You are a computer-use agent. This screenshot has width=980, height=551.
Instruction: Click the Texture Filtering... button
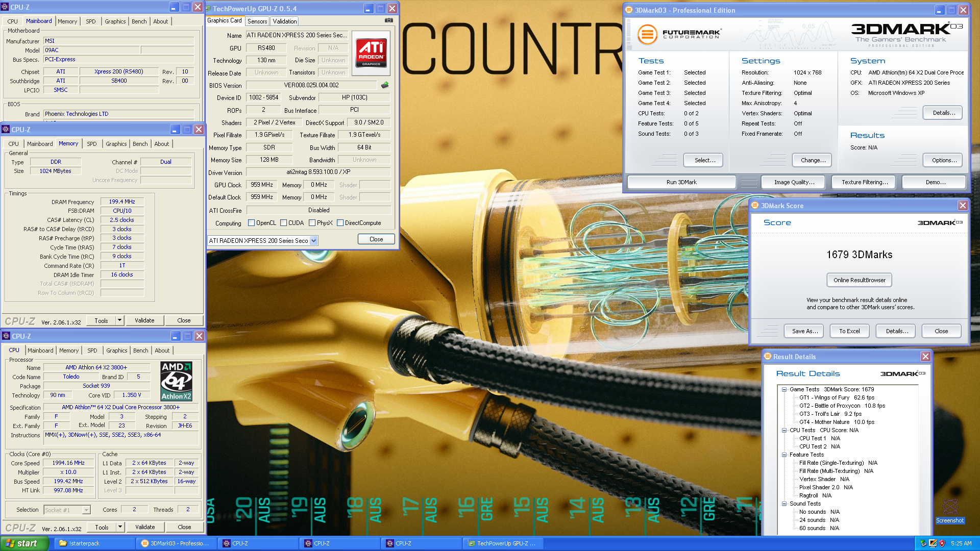pos(865,182)
